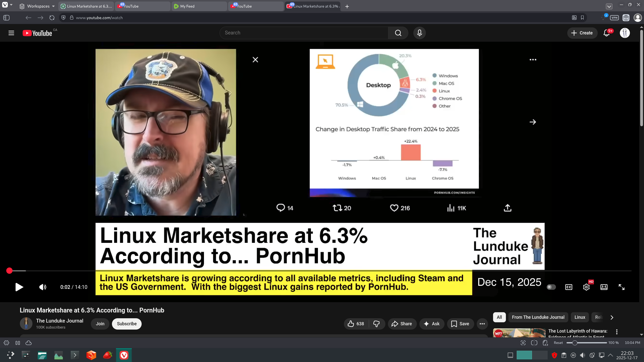Click the YouTube Search input field
This screenshot has width=644, height=362.
[304, 33]
